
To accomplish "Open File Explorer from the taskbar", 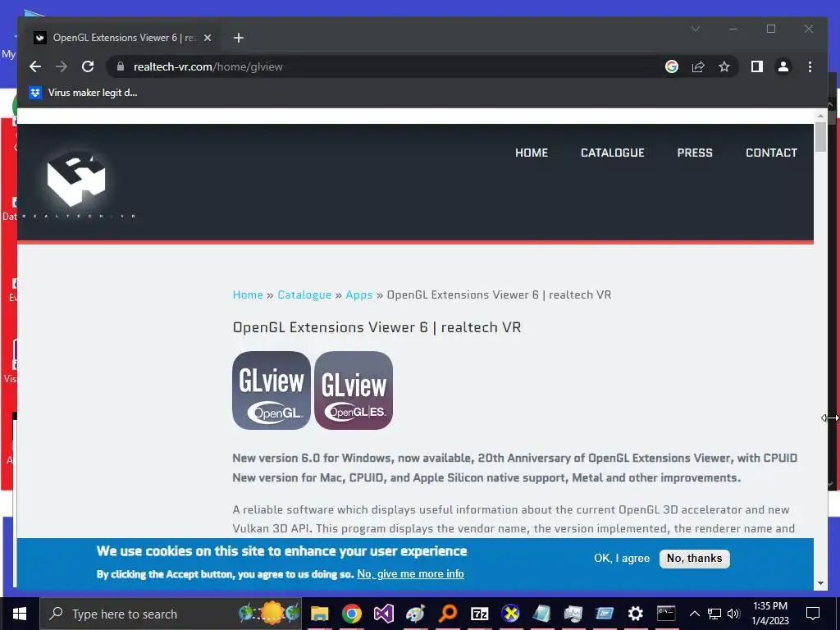I will [x=319, y=614].
